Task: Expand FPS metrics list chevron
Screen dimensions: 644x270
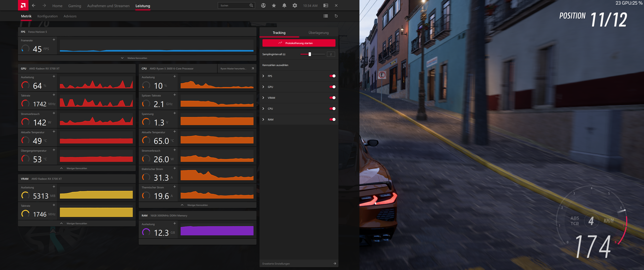Action: 263,76
